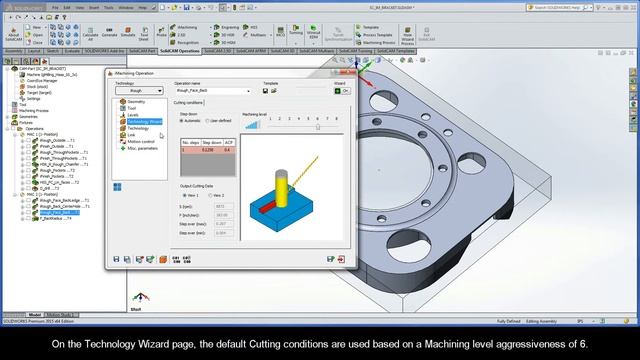Select the User-defined step down radio
640x360 pixels.
[207, 121]
